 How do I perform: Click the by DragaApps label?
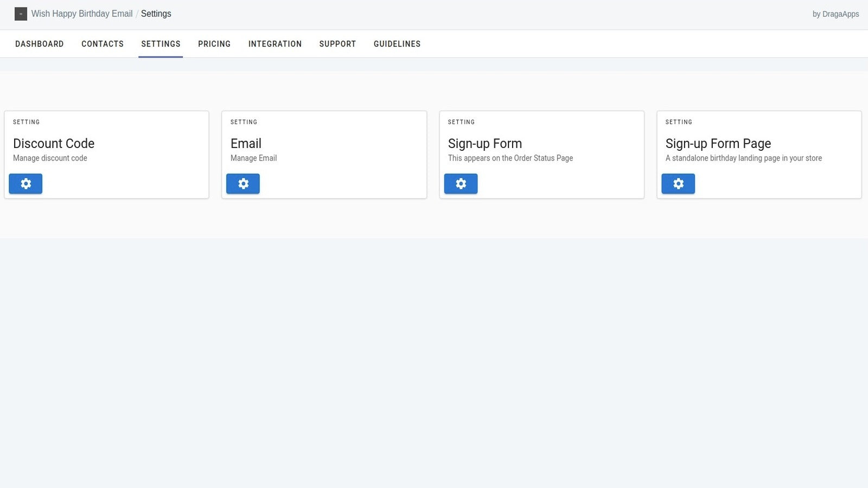click(835, 14)
